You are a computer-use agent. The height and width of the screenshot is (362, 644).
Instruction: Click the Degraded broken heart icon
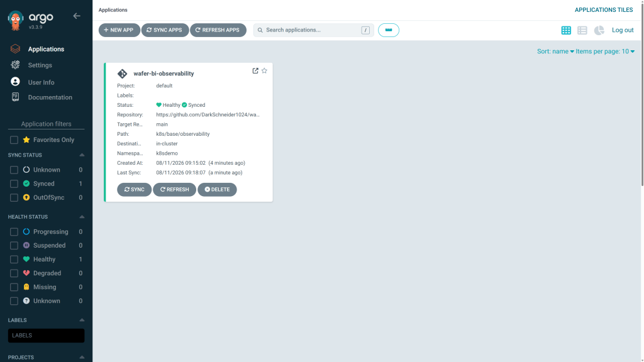[26, 273]
